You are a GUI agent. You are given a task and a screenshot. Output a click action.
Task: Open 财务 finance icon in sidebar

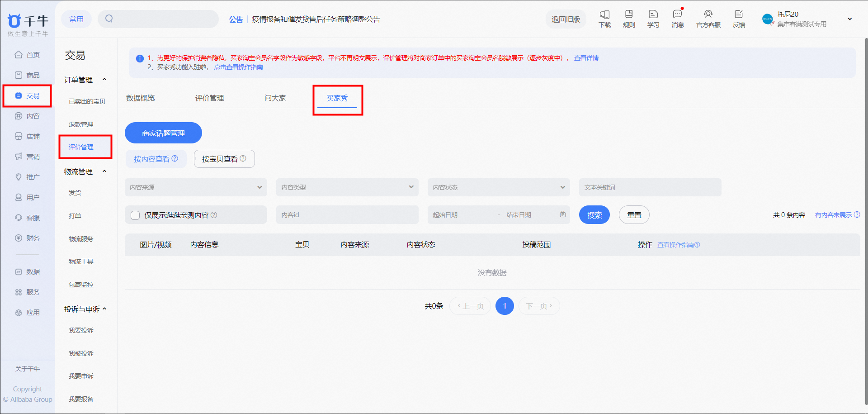(19, 238)
